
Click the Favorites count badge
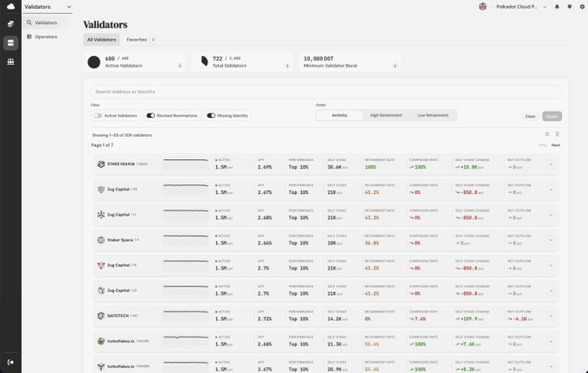tap(153, 40)
